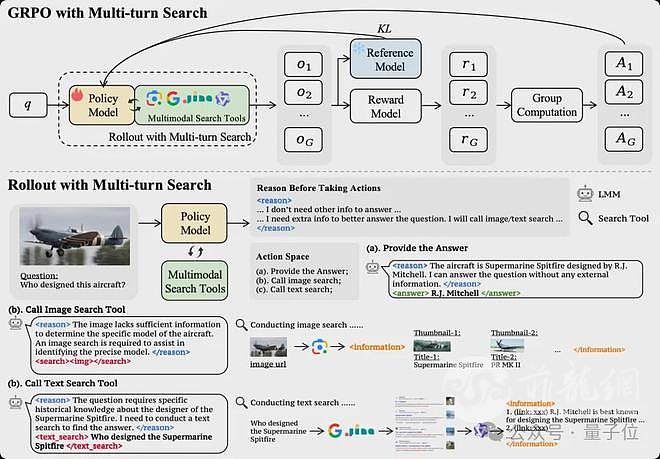This screenshot has width=660, height=459.
Task: Click the 'Thumbnail-1:' label
Action: pyautogui.click(x=437, y=333)
